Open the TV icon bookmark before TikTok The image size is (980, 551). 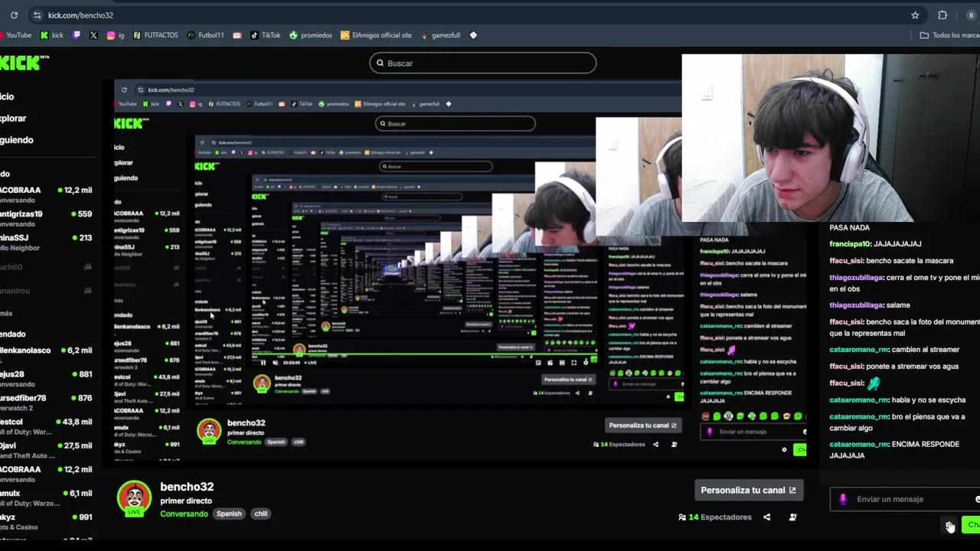[237, 35]
